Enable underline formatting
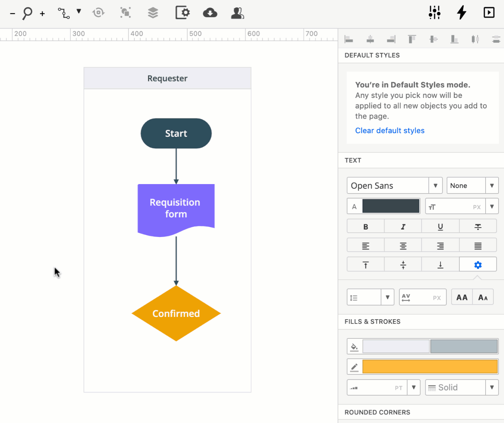The width and height of the screenshot is (504, 423). pos(440,226)
